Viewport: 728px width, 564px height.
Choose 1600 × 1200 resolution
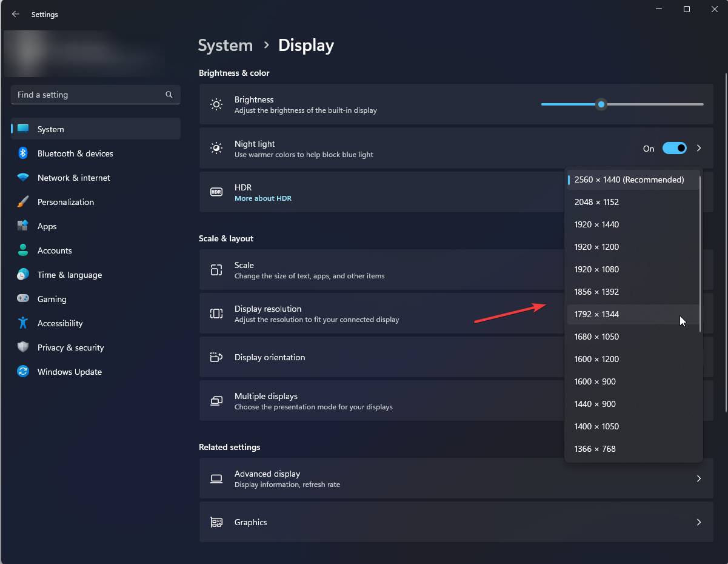633,359
